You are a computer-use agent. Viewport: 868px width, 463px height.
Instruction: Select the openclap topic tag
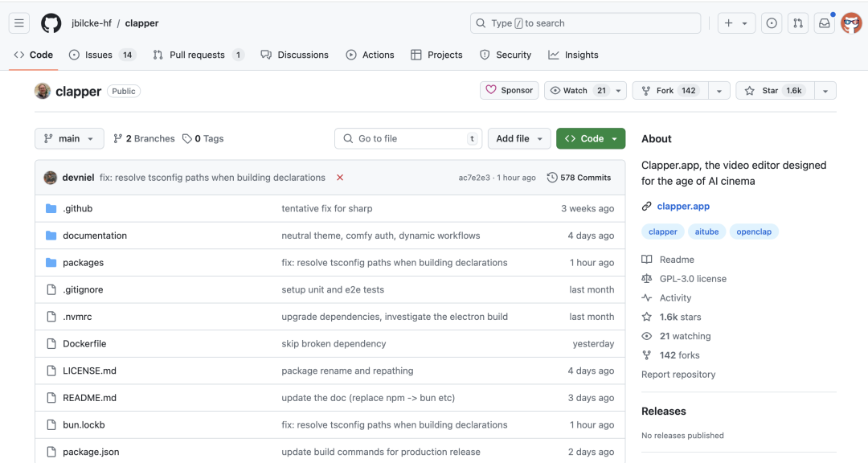tap(754, 231)
